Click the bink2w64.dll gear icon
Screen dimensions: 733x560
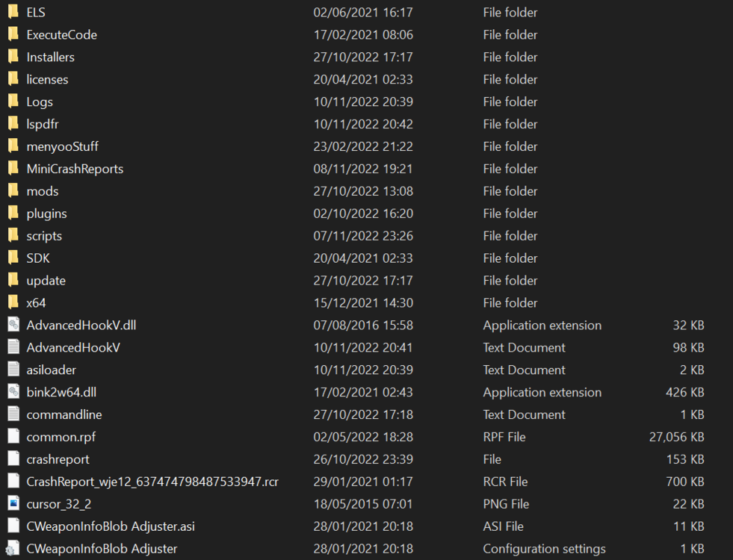coord(13,392)
